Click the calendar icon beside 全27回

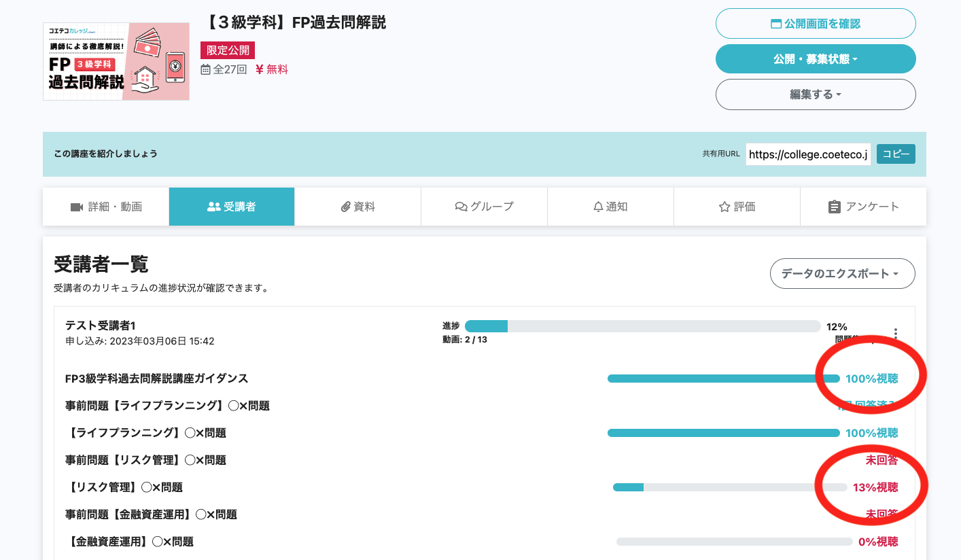coord(205,69)
